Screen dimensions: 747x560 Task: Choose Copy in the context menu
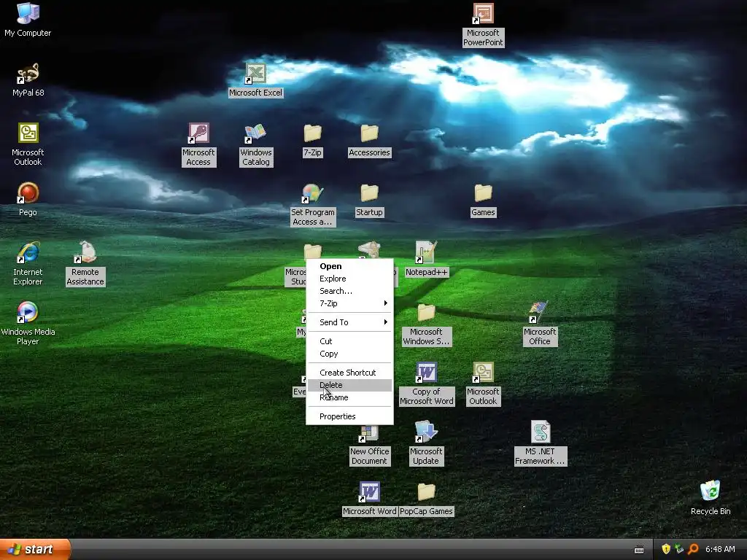point(349,354)
